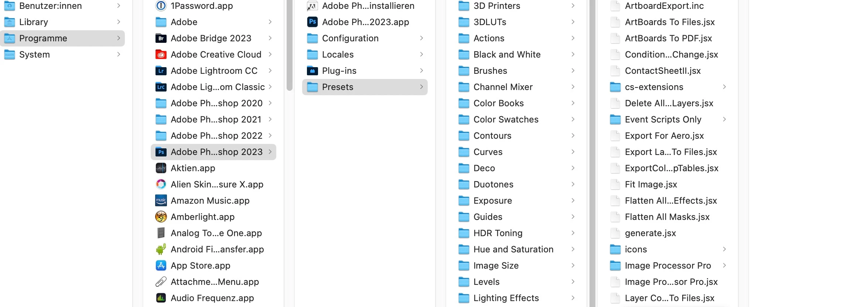Click the Audio Frequenz.app icon
The image size is (868, 307).
(x=161, y=298)
